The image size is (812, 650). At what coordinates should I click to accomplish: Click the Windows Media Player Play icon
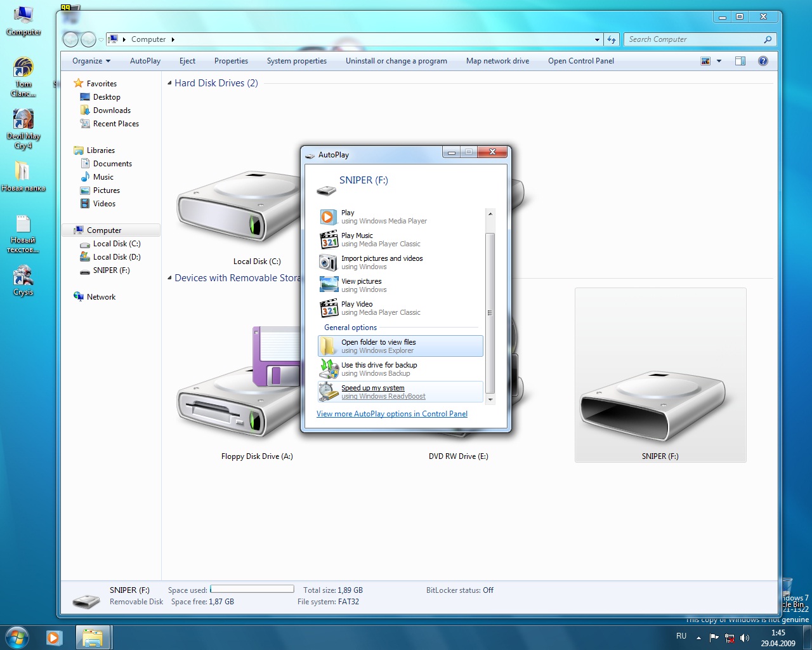[x=328, y=217]
